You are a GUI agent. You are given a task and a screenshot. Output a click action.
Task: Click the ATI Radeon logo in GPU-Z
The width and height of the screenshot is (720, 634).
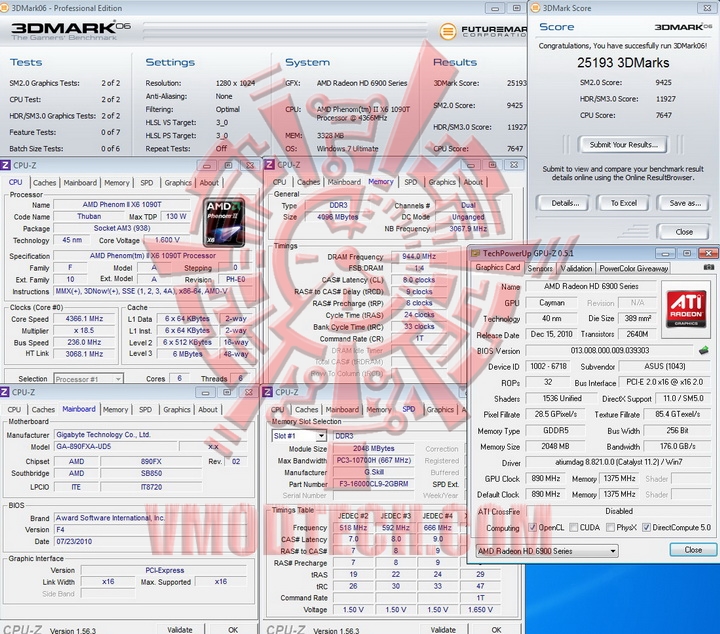click(686, 309)
